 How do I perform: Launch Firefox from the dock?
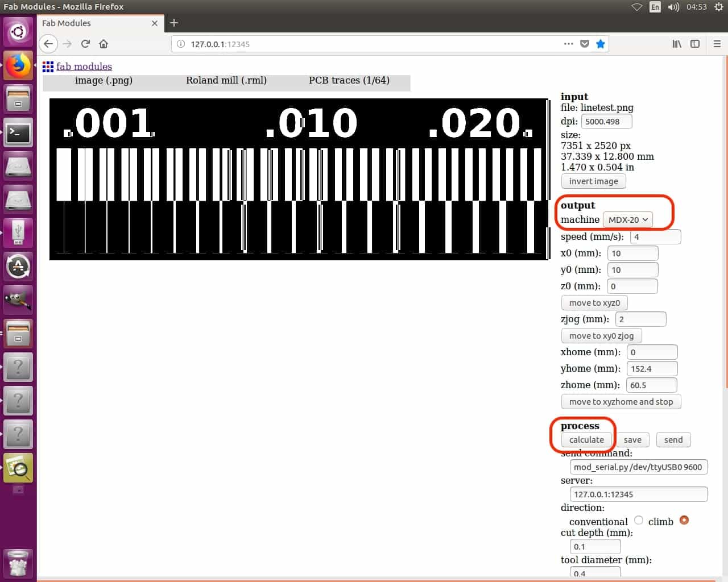tap(18, 66)
